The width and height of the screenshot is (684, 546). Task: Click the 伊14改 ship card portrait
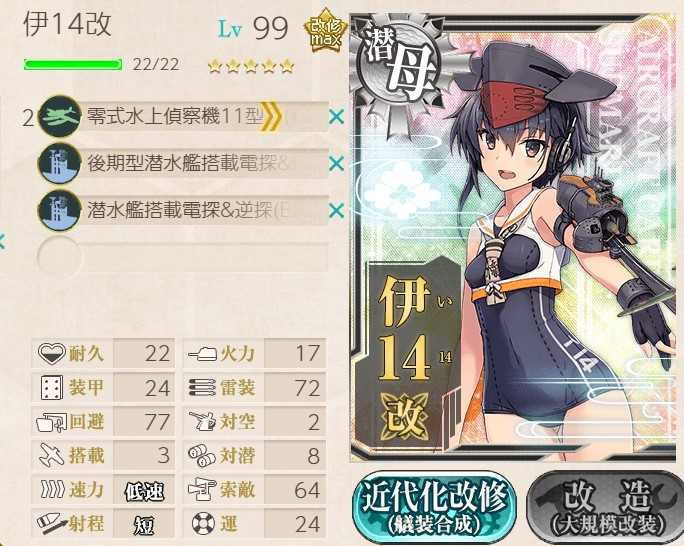tap(513, 238)
